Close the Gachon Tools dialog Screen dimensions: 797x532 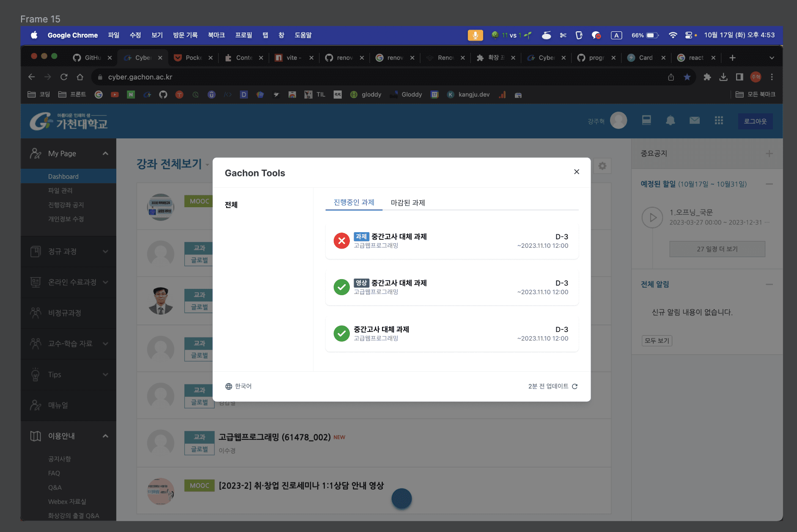[576, 172]
